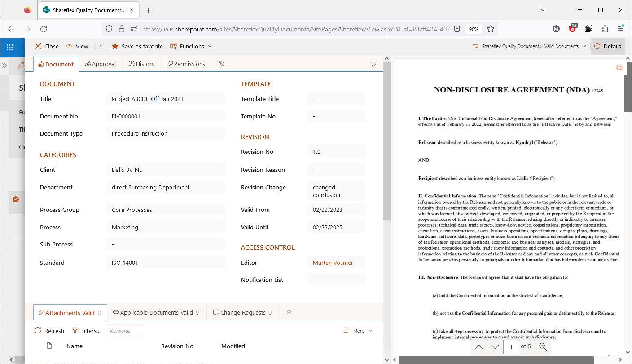
Task: Click the site security lock icon
Action: [121, 29]
